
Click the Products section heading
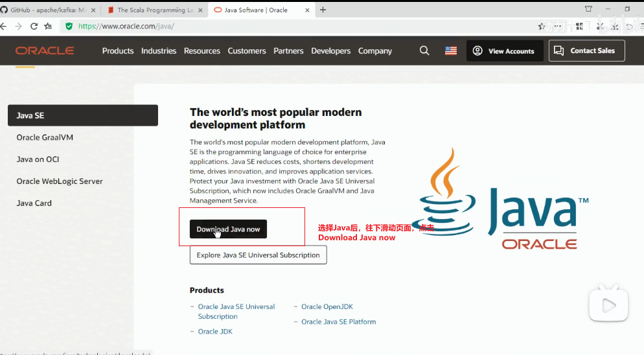click(207, 290)
